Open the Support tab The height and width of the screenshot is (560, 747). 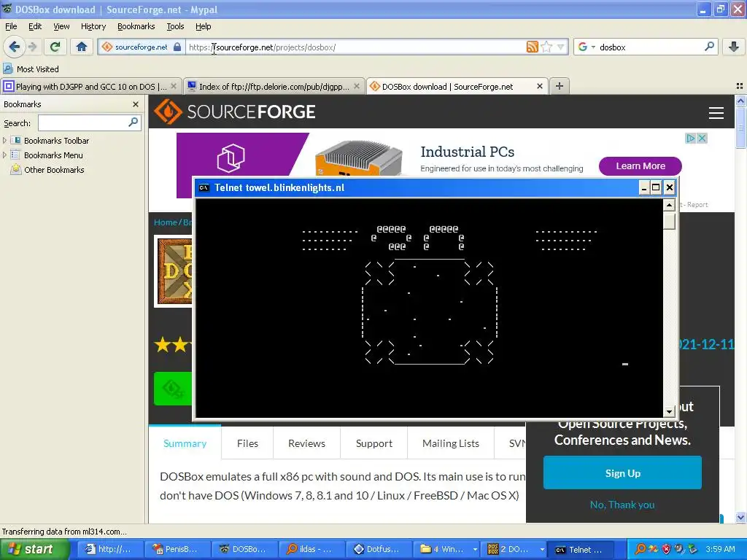coord(374,443)
